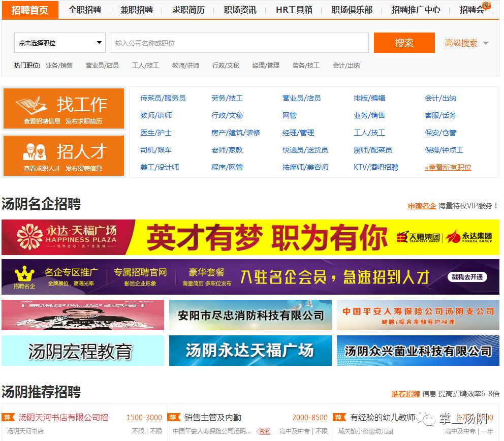Open the 传菜员/服务员 category
The width and height of the screenshot is (504, 441).
pyautogui.click(x=163, y=98)
